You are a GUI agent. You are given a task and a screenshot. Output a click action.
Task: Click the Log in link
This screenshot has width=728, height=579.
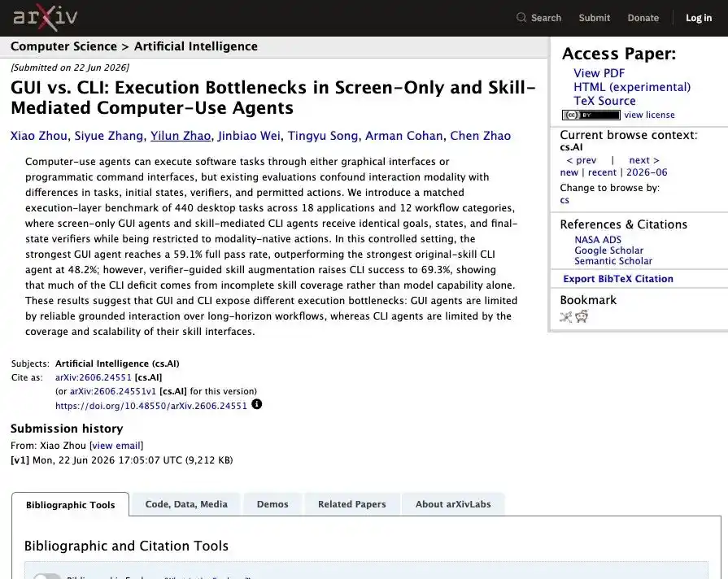coord(699,18)
